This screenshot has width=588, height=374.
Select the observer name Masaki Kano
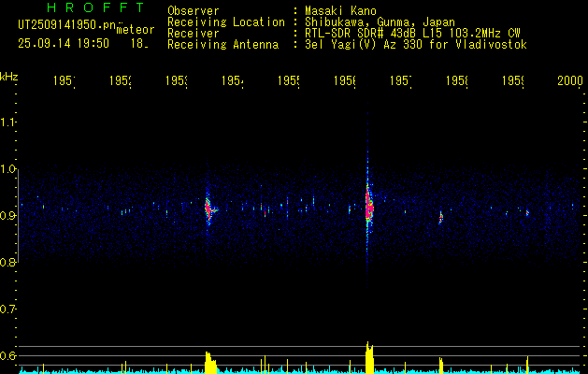(340, 11)
